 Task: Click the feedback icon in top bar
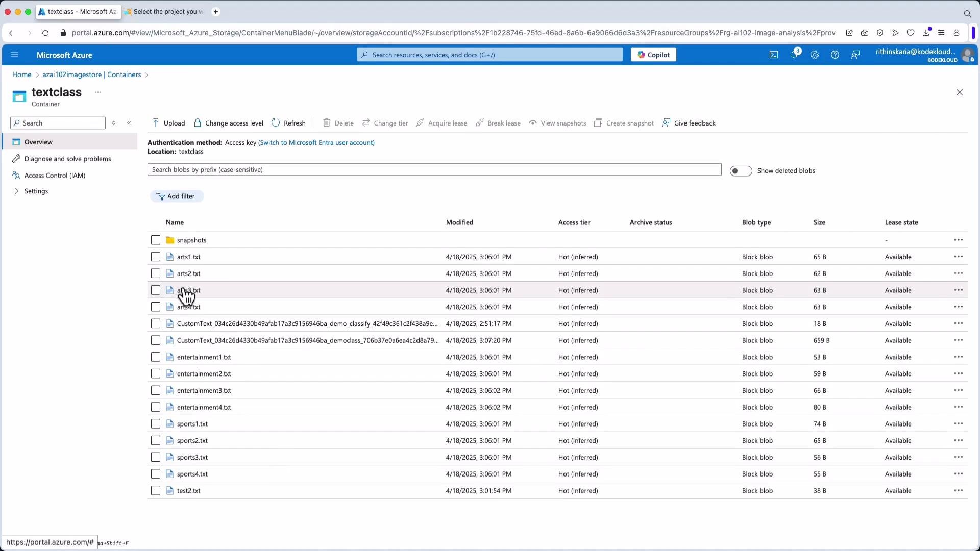855,55
